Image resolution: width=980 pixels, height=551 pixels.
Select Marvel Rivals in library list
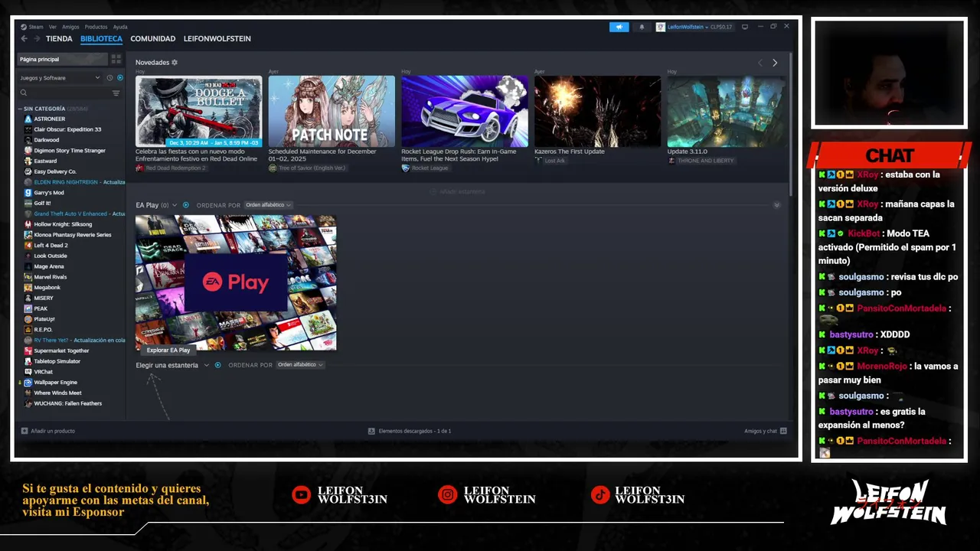[51, 277]
